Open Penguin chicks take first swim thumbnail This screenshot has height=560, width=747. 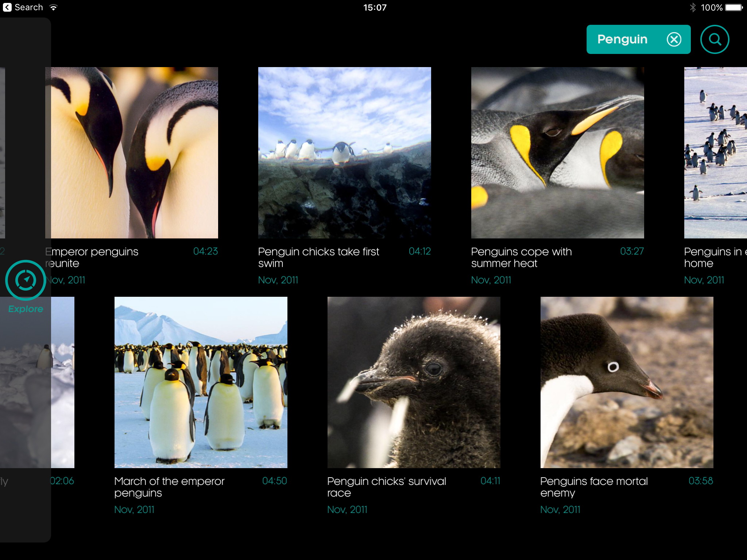pyautogui.click(x=345, y=152)
